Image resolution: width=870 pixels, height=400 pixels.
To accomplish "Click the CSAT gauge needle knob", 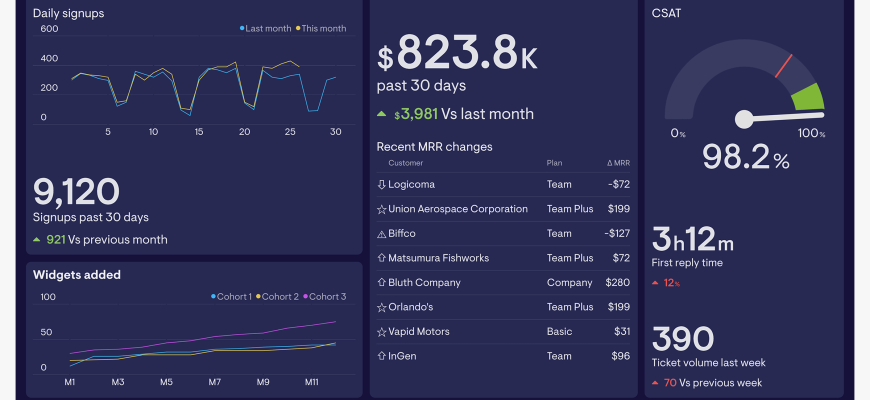I will pyautogui.click(x=744, y=120).
